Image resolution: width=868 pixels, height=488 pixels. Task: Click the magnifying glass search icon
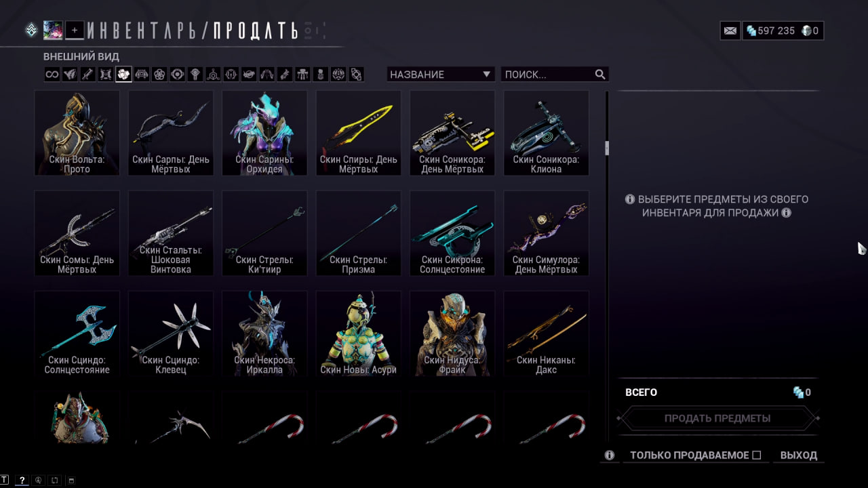[x=600, y=75]
